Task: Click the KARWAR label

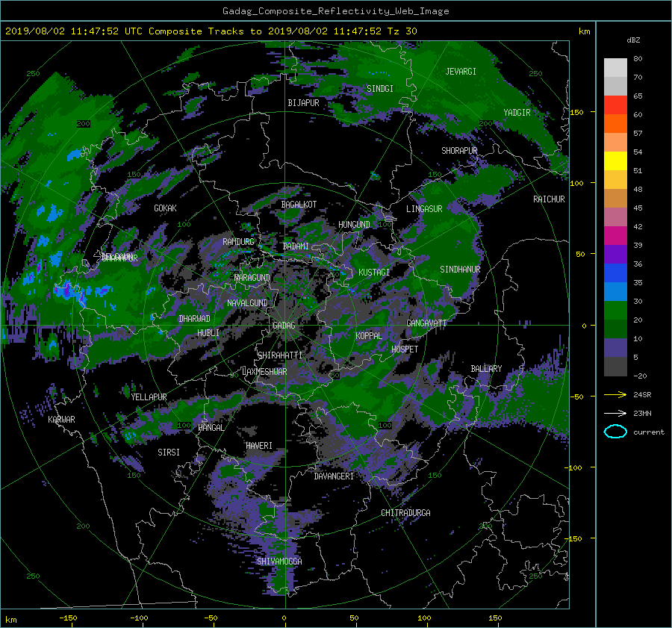Action: (x=61, y=420)
